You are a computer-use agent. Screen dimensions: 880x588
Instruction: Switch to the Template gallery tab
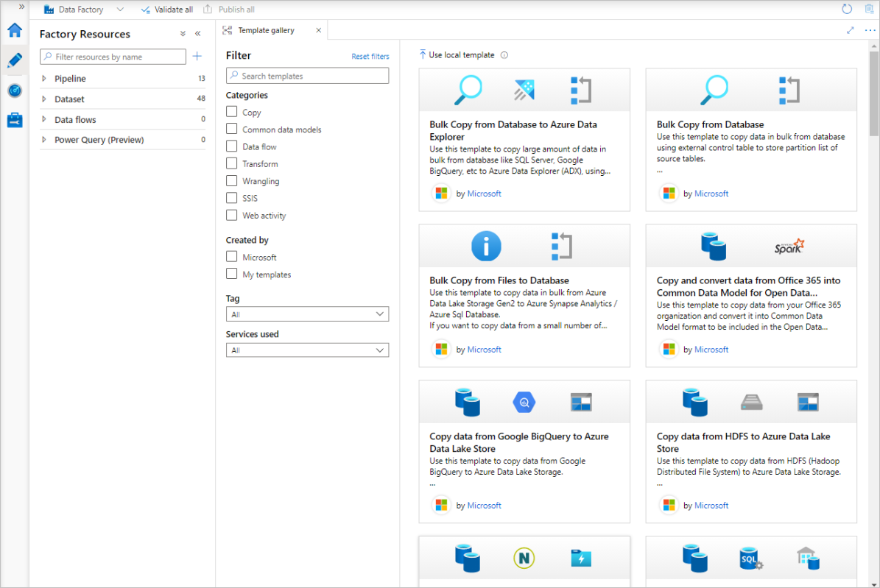pyautogui.click(x=267, y=30)
